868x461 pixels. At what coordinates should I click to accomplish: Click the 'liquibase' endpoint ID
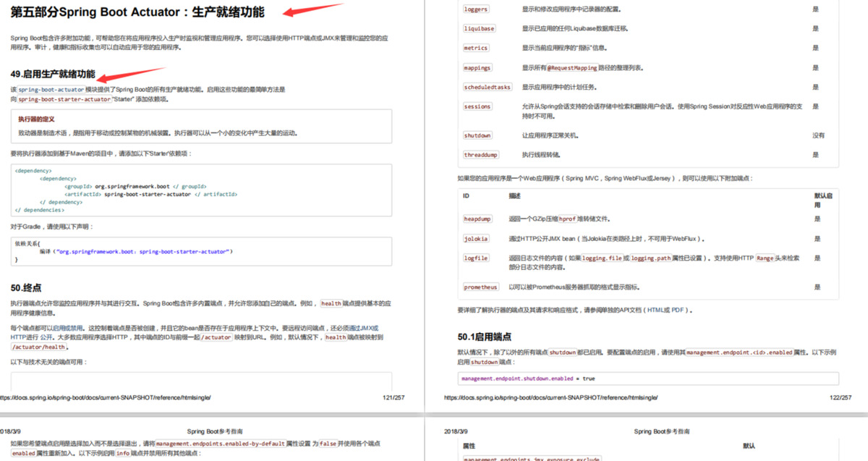pyautogui.click(x=480, y=28)
